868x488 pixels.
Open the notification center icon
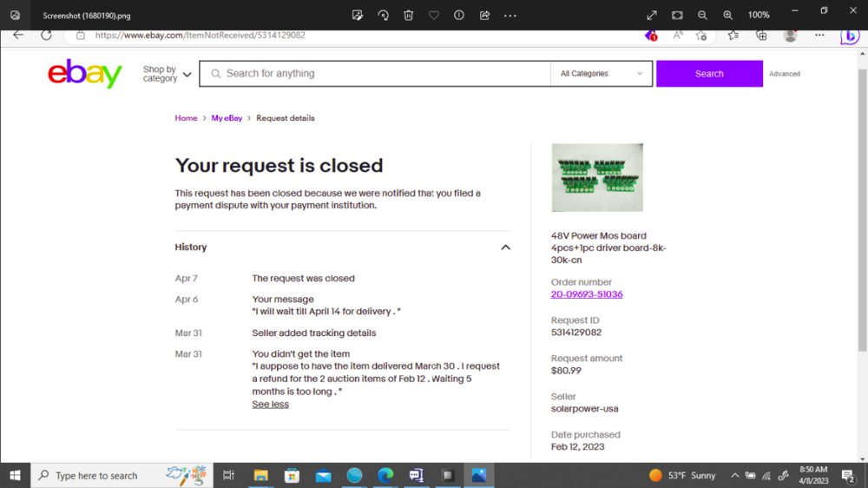tap(848, 475)
